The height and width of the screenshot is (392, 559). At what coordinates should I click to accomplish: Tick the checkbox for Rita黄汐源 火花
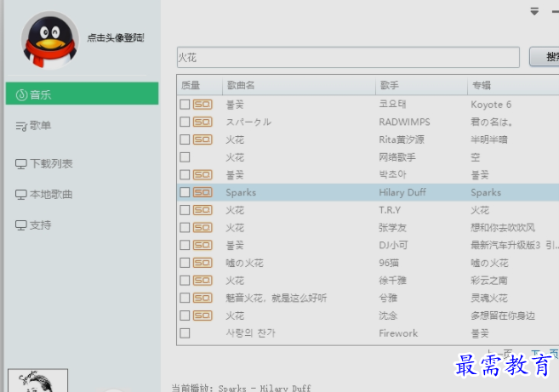tap(185, 139)
